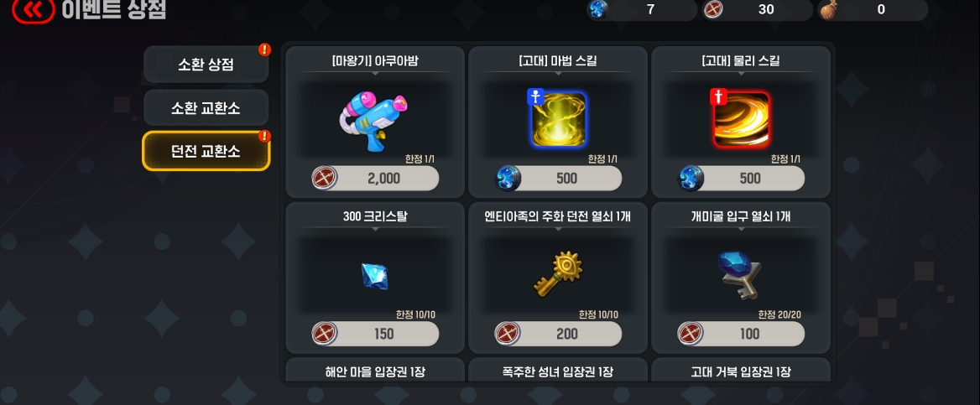Open the 소환 상점 tab

tap(206, 65)
